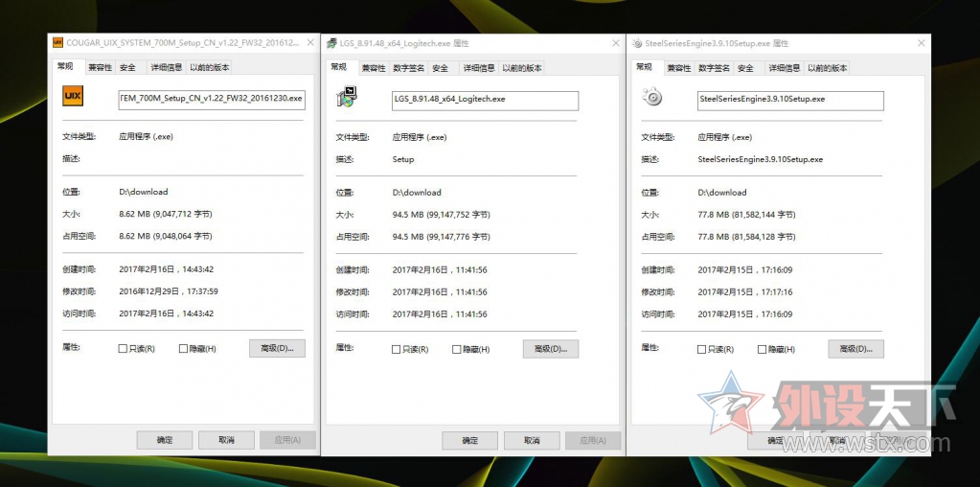This screenshot has width=980, height=487.
Task: Toggle 隐藏 checkbox in LGS Logitech properties
Action: (x=456, y=350)
